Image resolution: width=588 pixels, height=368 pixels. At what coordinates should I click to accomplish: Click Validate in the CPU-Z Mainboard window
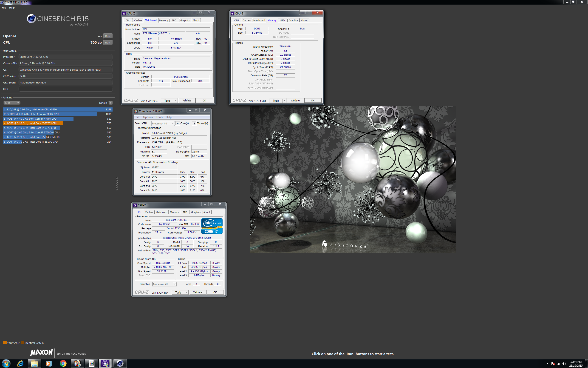pyautogui.click(x=187, y=101)
